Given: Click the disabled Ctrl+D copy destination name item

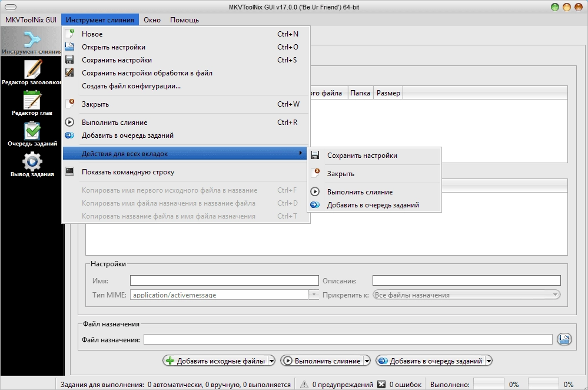Looking at the screenshot, I should tap(186, 203).
